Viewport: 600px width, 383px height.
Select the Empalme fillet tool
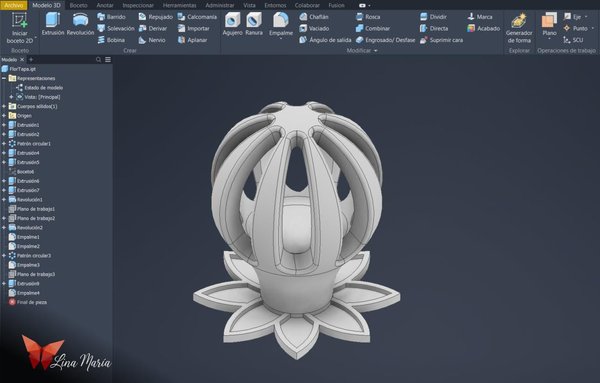pos(281,23)
